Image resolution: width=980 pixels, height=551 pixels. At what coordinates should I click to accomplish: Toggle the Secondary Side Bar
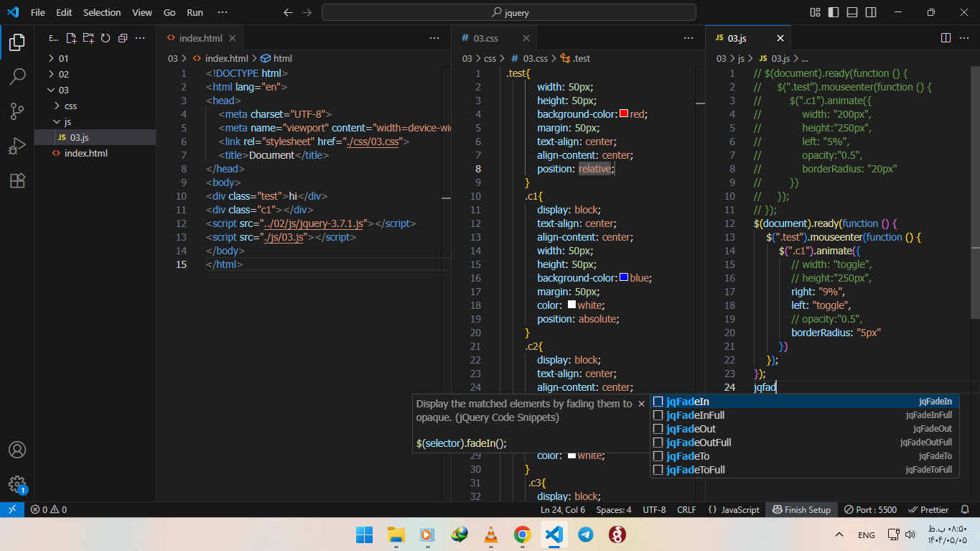coord(871,12)
